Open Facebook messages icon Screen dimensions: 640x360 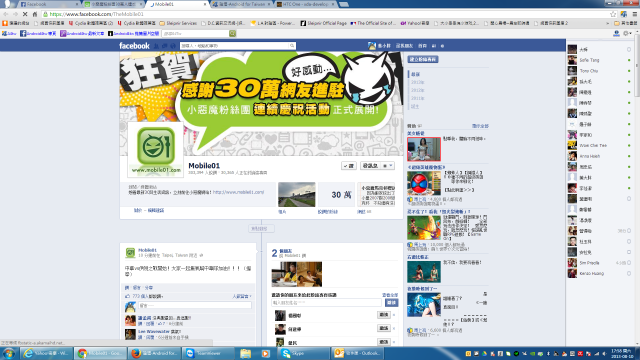click(x=165, y=46)
